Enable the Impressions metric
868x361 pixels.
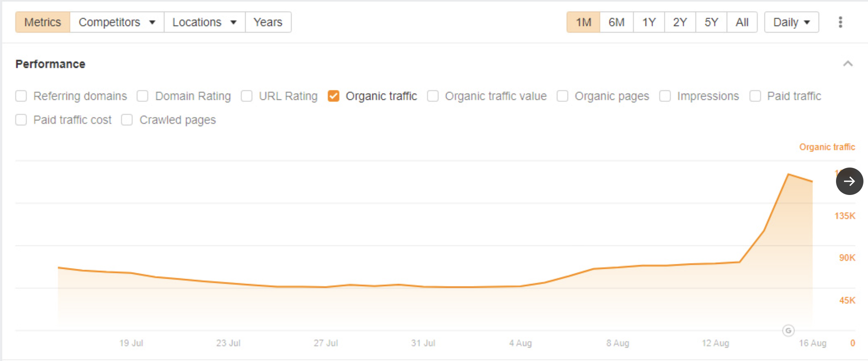click(x=665, y=96)
